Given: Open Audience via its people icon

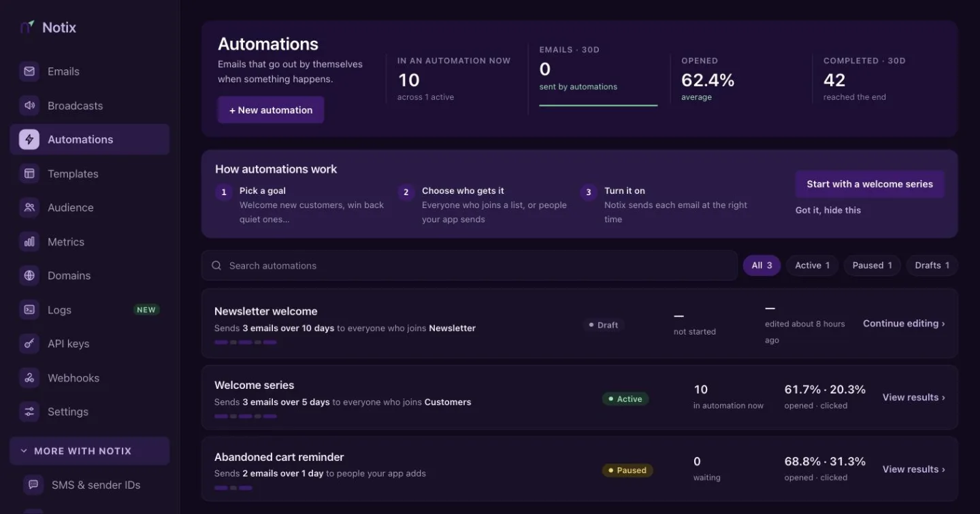Looking at the screenshot, I should coord(29,207).
